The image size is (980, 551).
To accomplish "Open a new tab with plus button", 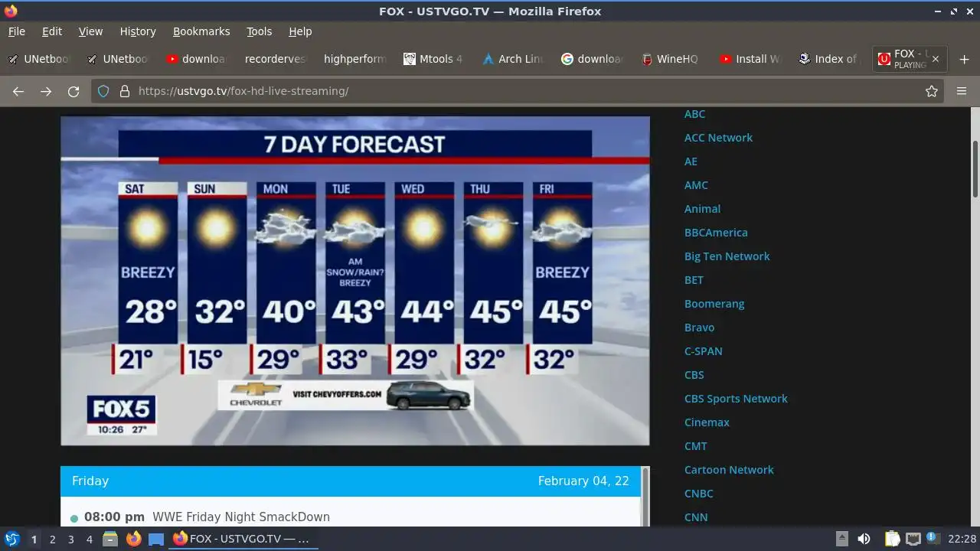I will click(964, 59).
